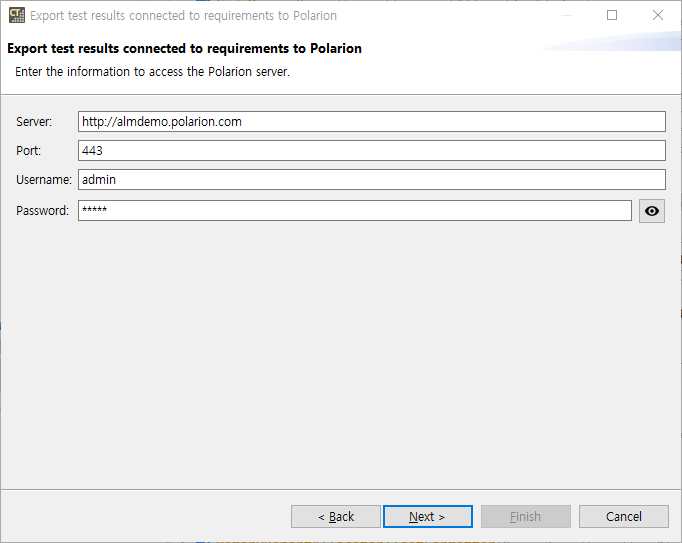
Task: Close the Polarion export dialog
Action: pyautogui.click(x=658, y=15)
